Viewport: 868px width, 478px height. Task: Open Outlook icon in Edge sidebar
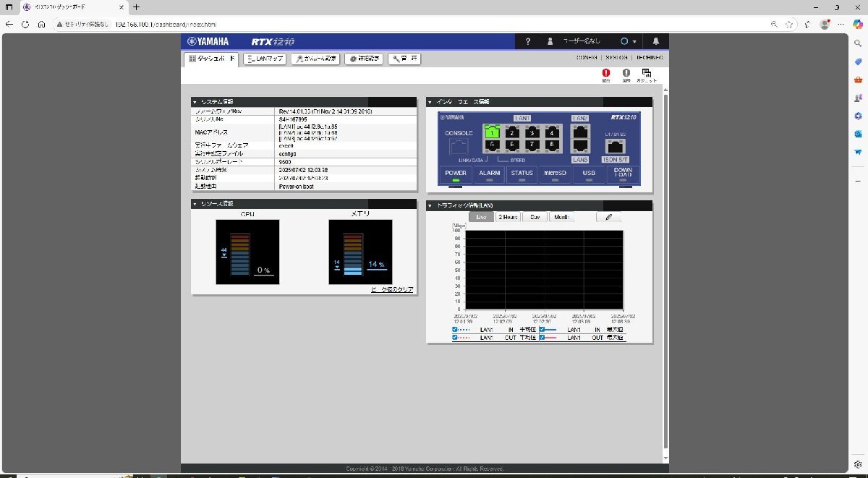(858, 135)
